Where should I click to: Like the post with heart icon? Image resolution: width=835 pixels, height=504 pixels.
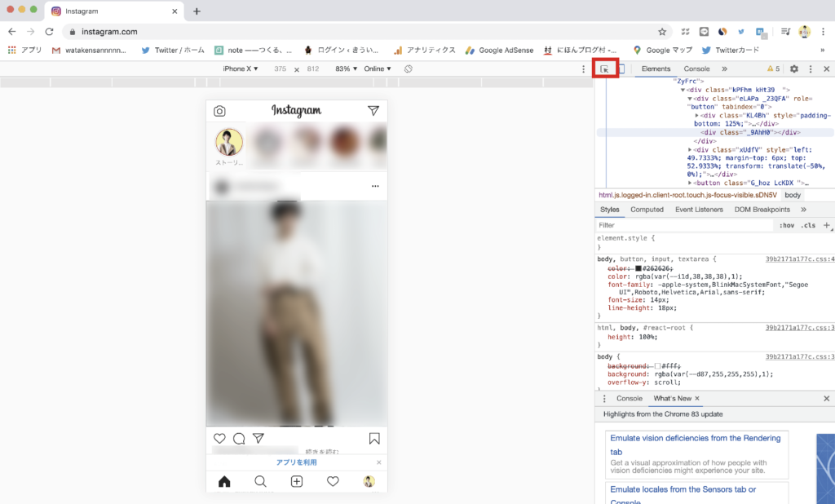pyautogui.click(x=219, y=439)
